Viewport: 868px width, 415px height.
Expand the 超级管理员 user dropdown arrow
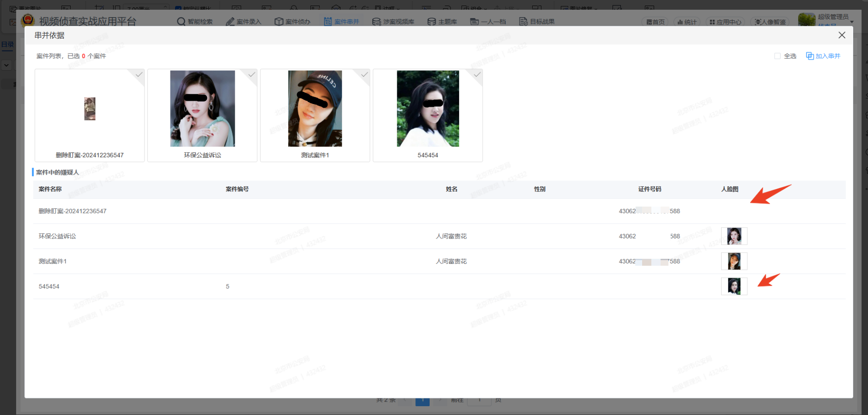(x=852, y=22)
